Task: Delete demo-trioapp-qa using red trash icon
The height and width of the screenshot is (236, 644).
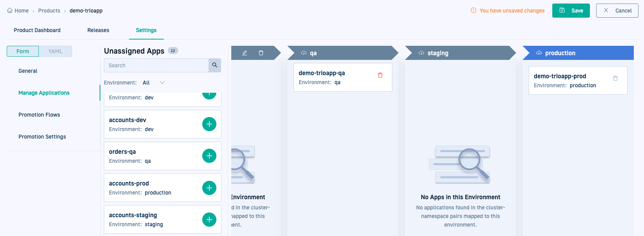Action: tap(380, 75)
